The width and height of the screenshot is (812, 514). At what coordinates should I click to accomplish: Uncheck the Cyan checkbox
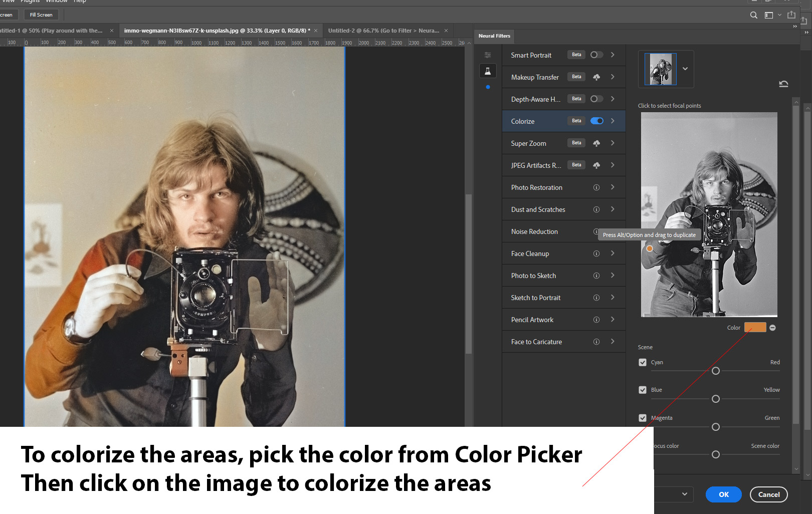pyautogui.click(x=643, y=362)
